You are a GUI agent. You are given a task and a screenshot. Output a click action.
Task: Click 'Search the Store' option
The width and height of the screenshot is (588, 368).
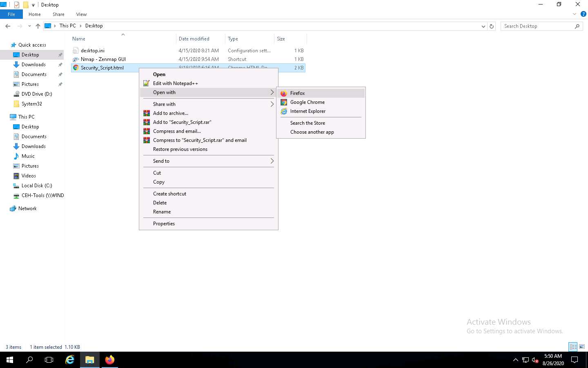click(307, 123)
